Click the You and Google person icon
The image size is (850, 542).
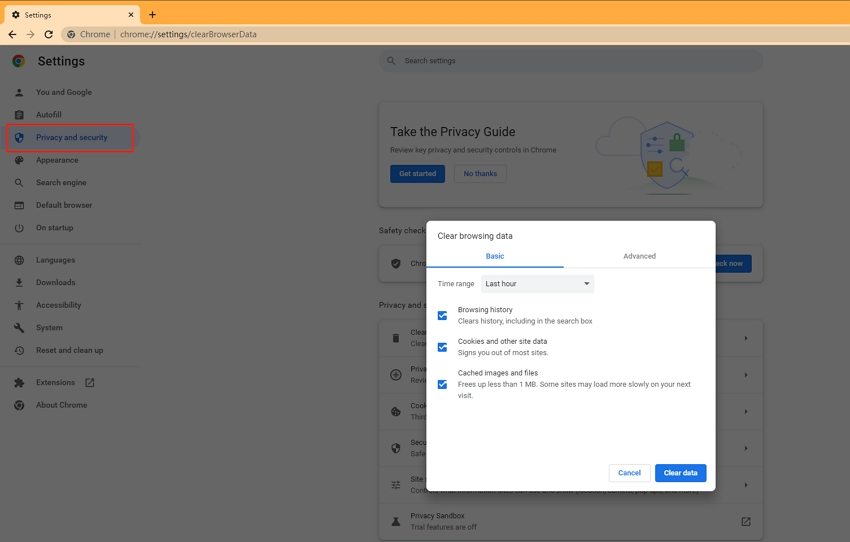pyautogui.click(x=19, y=93)
